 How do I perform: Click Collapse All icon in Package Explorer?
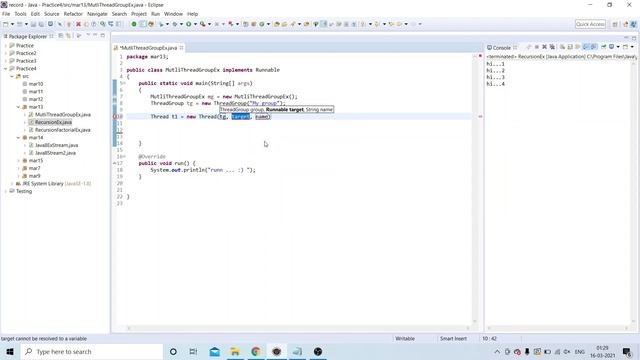(x=60, y=36)
